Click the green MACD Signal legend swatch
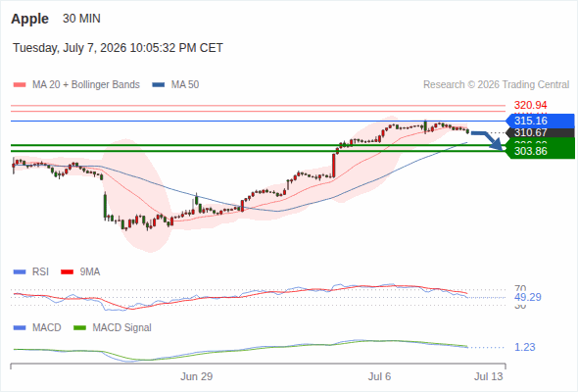 click(79, 328)
